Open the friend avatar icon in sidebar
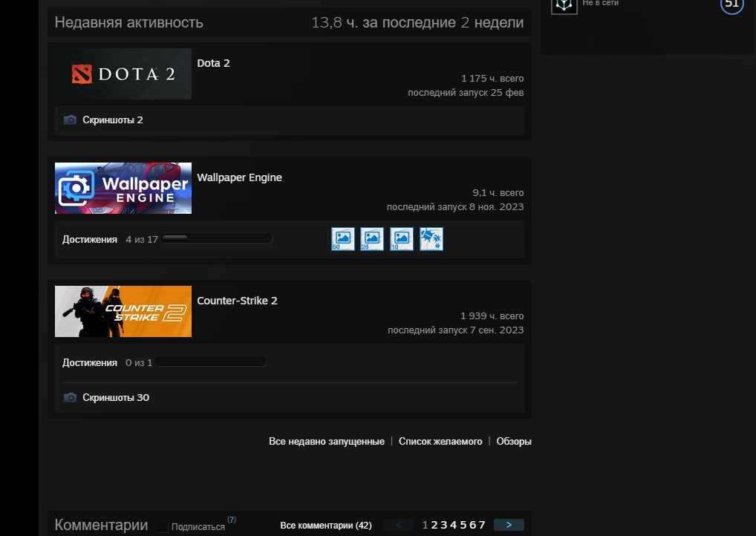 click(x=564, y=6)
